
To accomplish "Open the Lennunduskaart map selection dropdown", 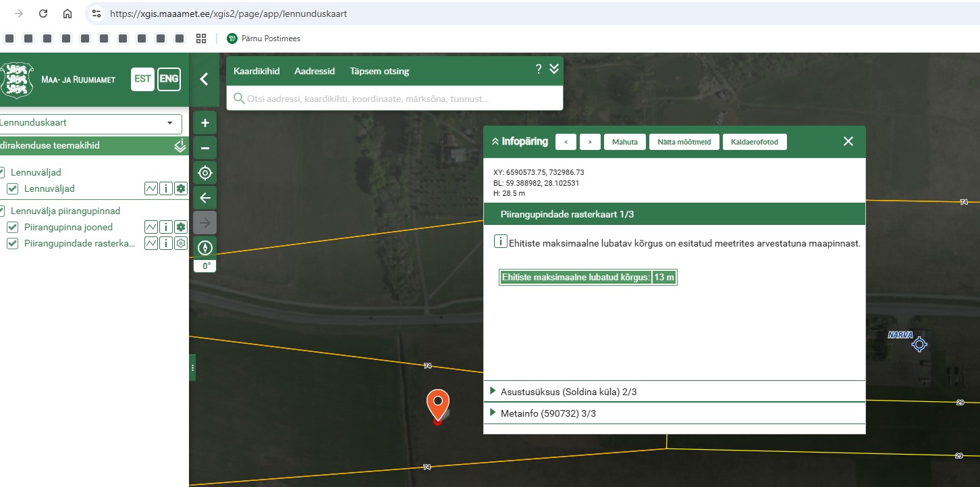I will (90, 124).
